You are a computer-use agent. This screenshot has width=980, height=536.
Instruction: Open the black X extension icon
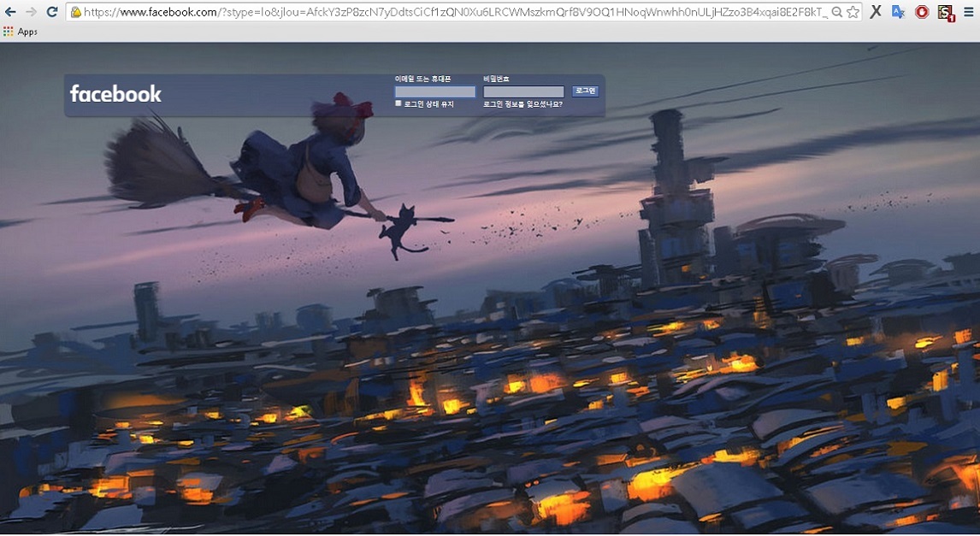876,11
